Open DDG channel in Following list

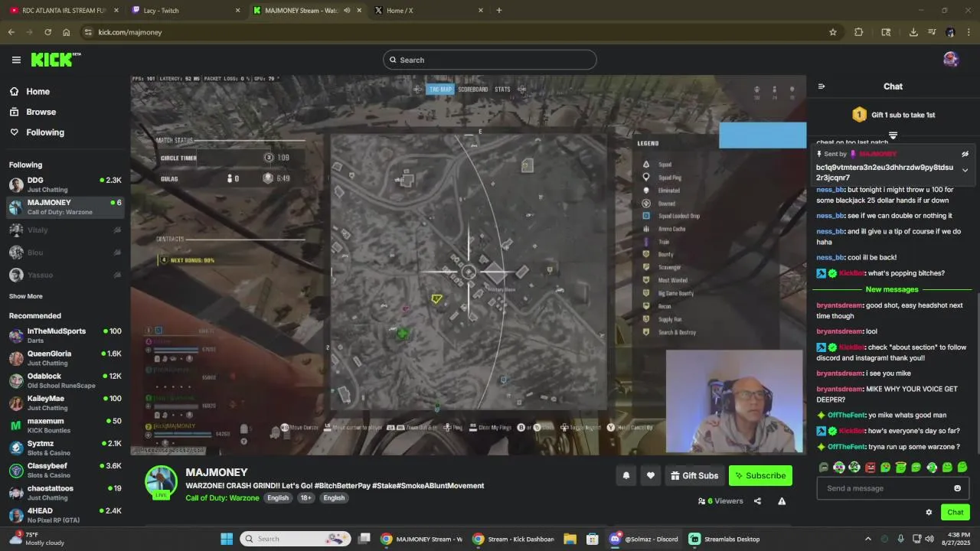(65, 184)
